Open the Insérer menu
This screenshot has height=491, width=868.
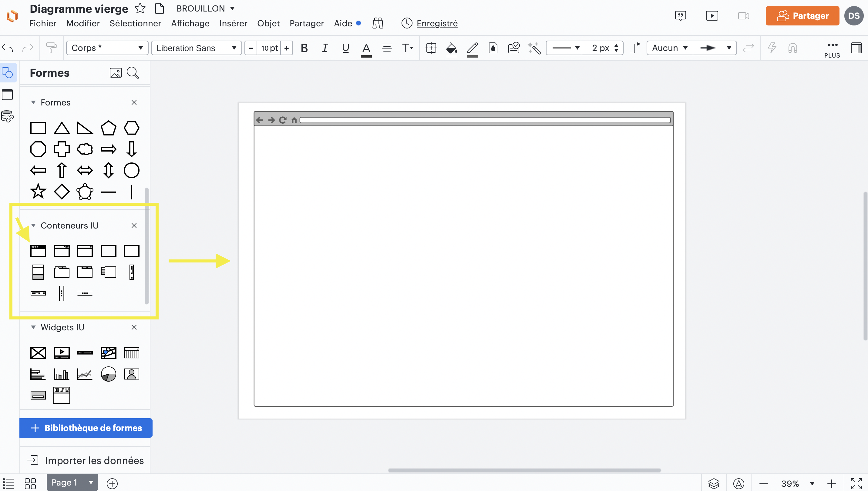(233, 23)
